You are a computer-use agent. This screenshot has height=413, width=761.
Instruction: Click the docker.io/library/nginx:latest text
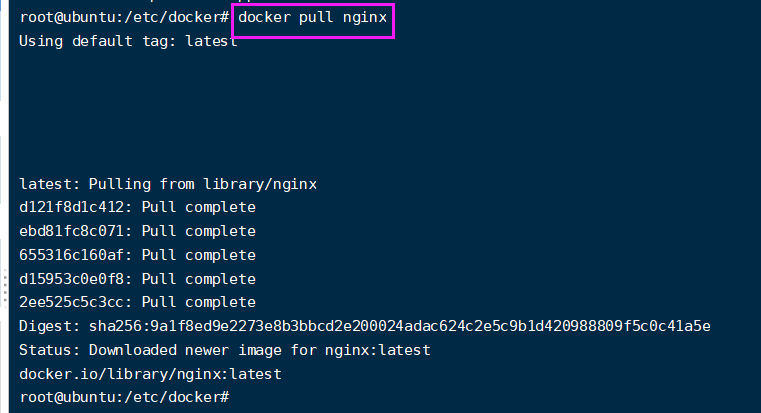pos(150,374)
